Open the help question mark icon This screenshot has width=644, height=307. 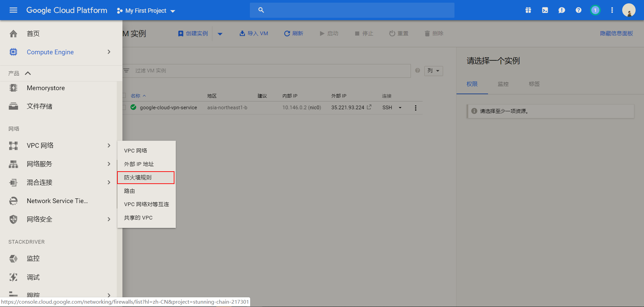click(579, 10)
